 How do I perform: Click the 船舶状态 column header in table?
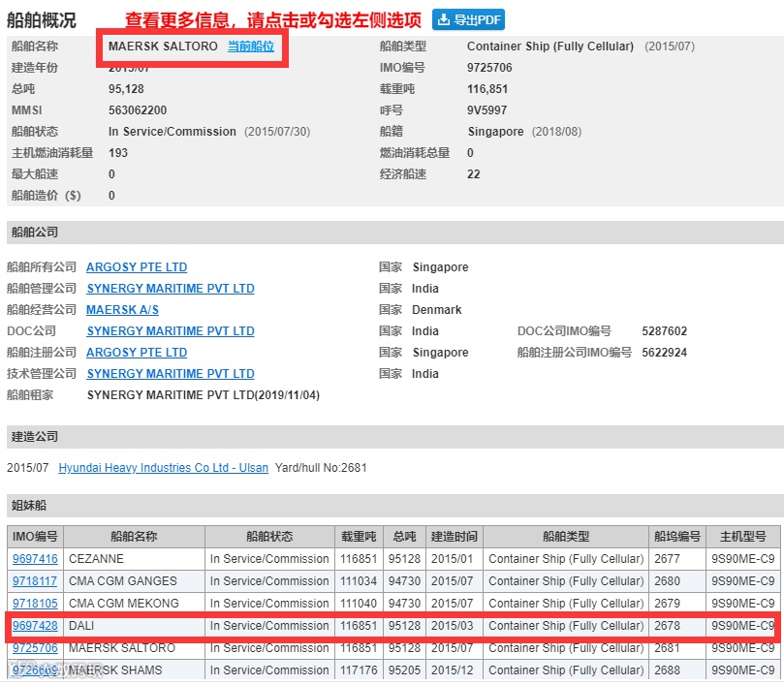[269, 537]
